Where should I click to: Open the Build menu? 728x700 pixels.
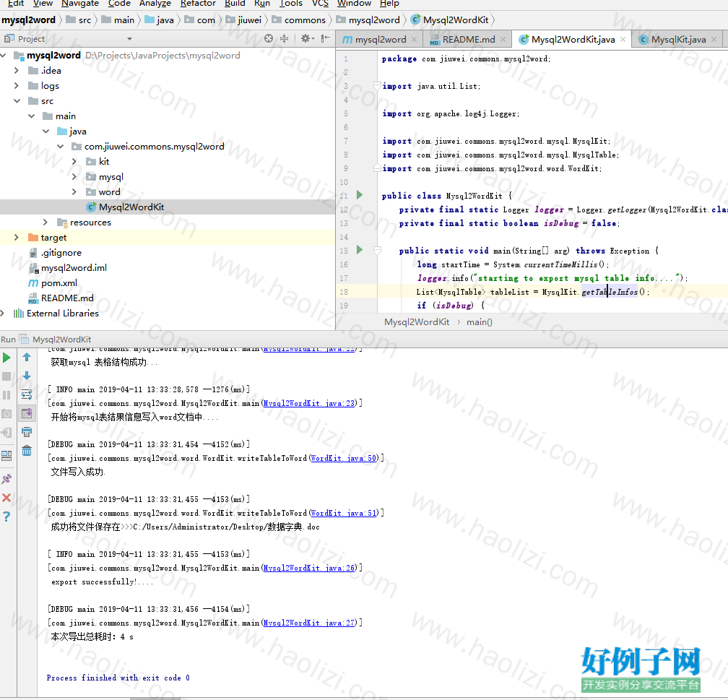click(x=235, y=4)
